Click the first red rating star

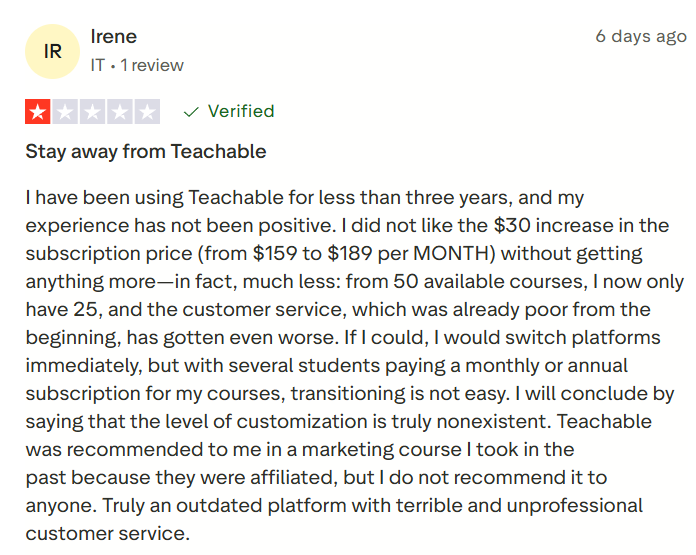(38, 112)
